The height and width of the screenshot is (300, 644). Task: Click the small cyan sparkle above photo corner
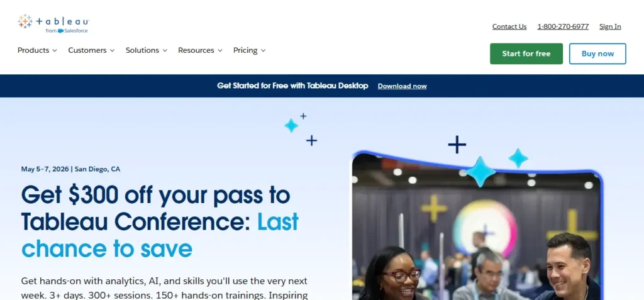tap(518, 158)
